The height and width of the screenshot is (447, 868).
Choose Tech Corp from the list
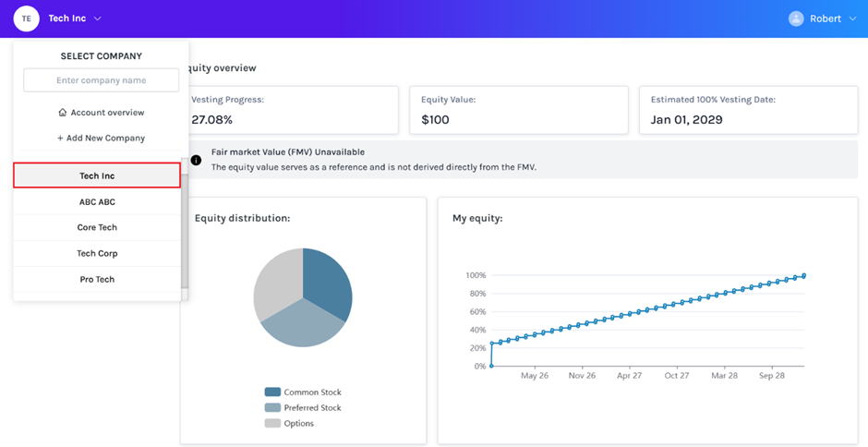point(97,253)
